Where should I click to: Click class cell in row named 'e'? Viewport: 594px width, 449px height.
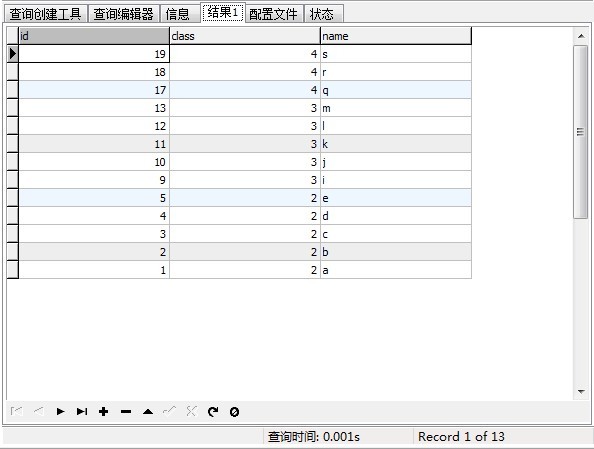point(245,198)
